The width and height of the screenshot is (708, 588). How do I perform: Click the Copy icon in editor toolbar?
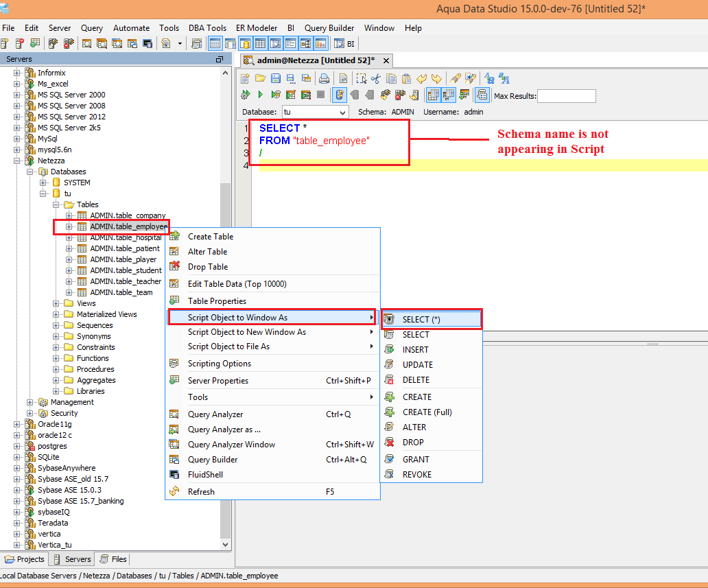click(392, 79)
